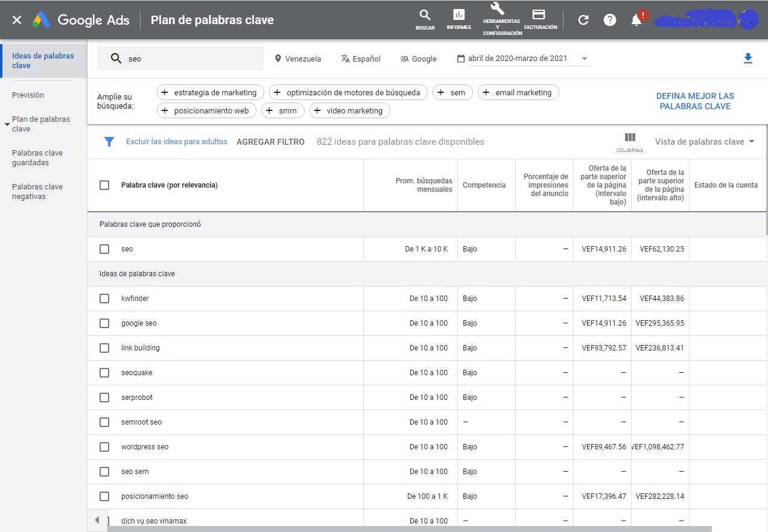Switch to Previsión in the sidebar
The width and height of the screenshot is (768, 532).
(29, 95)
